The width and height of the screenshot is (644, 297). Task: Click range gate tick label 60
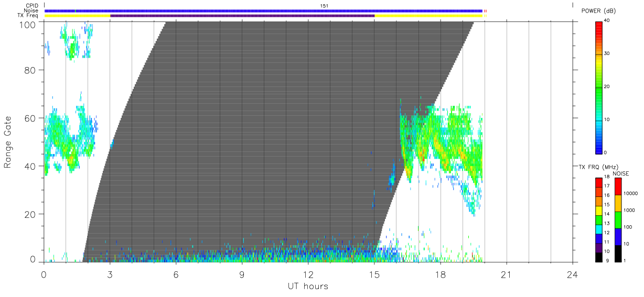29,118
